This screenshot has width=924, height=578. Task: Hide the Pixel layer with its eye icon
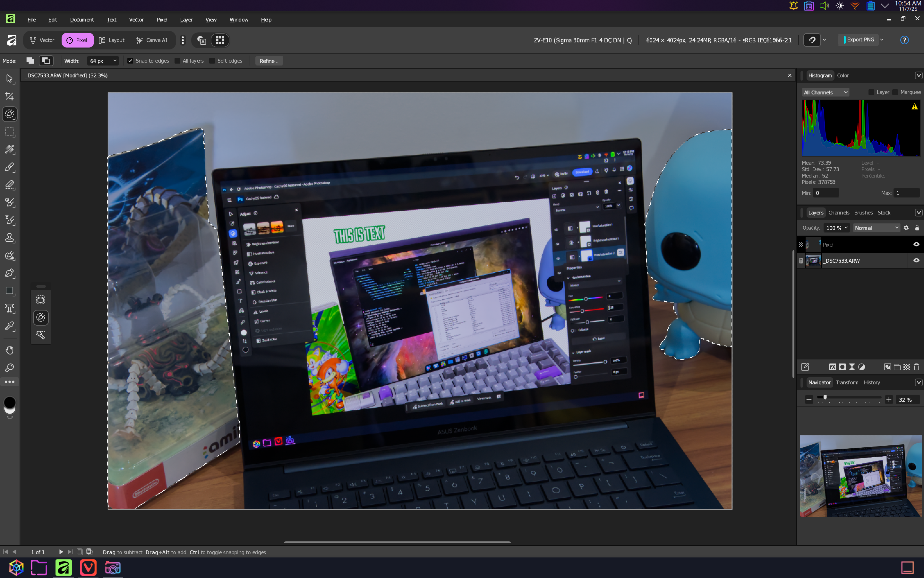[x=916, y=244]
